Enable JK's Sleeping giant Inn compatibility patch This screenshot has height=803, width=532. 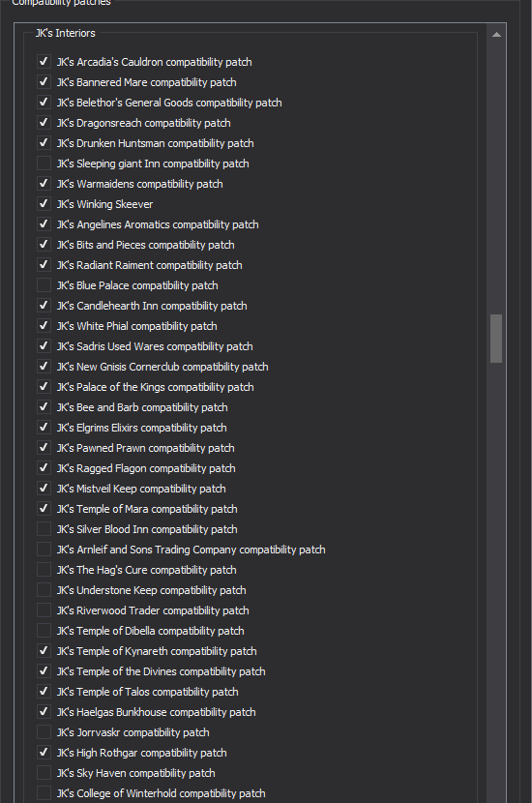pyautogui.click(x=44, y=164)
